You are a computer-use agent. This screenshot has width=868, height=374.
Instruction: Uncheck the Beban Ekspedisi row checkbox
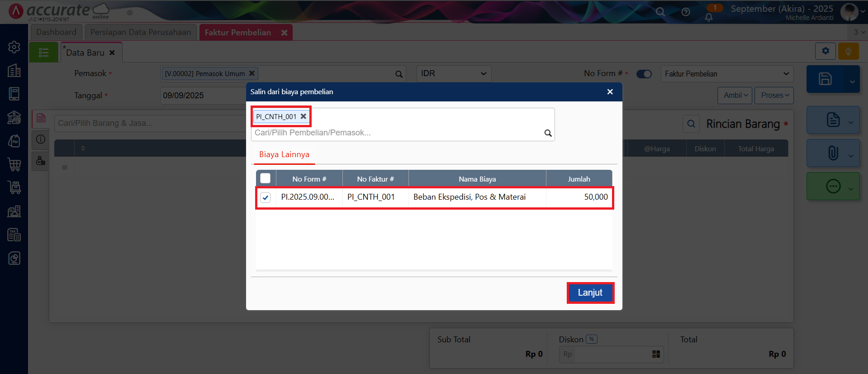[x=266, y=197]
